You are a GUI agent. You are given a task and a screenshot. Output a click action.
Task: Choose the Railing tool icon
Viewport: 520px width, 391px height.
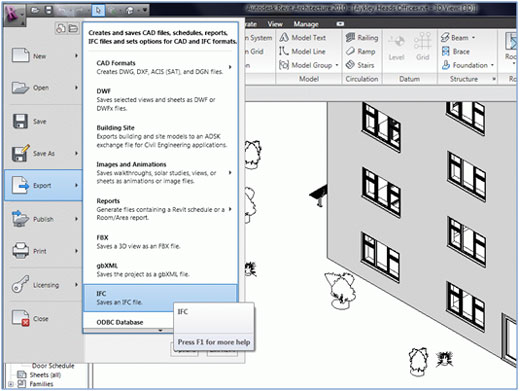click(350, 37)
